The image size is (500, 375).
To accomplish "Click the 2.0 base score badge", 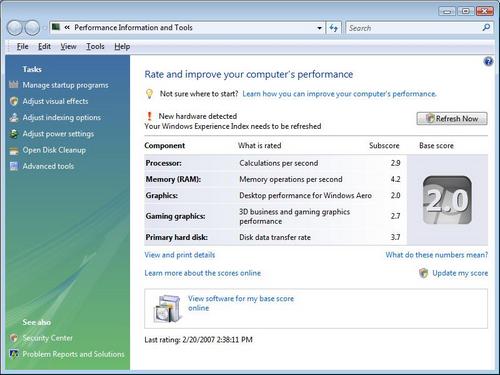I will (447, 200).
